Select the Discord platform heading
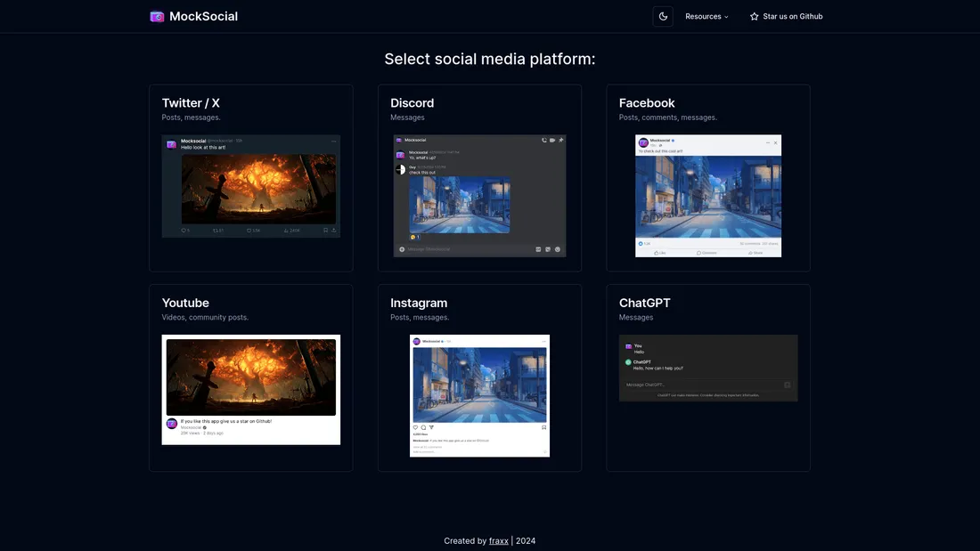This screenshot has height=551, width=980. [412, 103]
